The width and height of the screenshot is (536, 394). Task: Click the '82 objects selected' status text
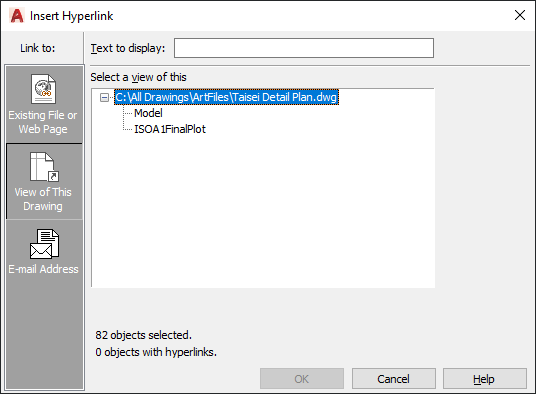pos(144,335)
